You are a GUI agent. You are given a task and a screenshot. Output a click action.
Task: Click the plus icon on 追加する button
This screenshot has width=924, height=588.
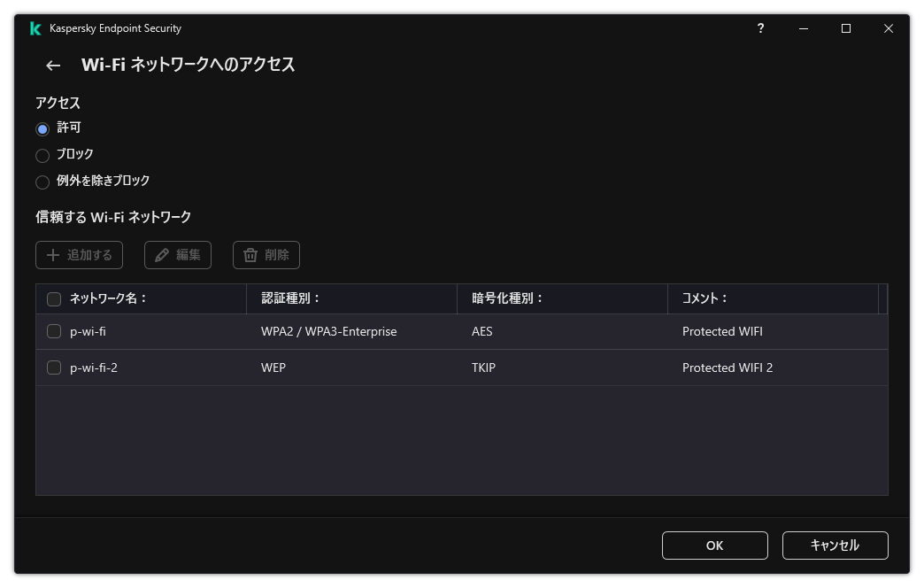pos(54,254)
